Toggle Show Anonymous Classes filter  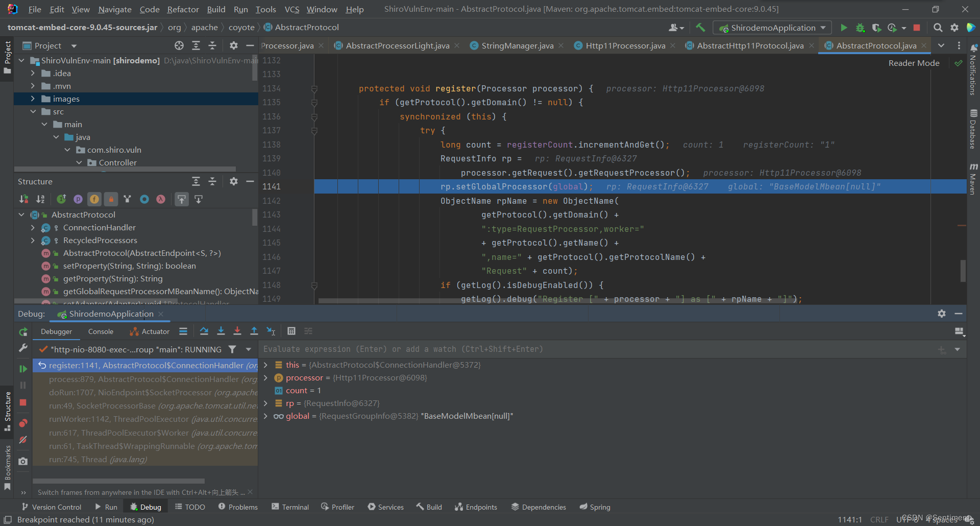point(144,199)
